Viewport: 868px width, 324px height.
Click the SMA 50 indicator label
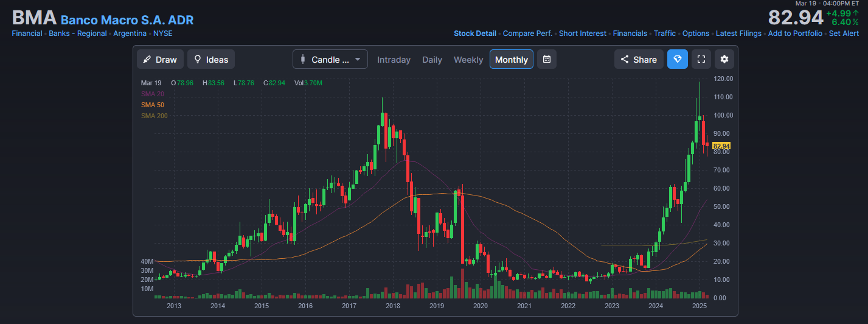click(152, 105)
